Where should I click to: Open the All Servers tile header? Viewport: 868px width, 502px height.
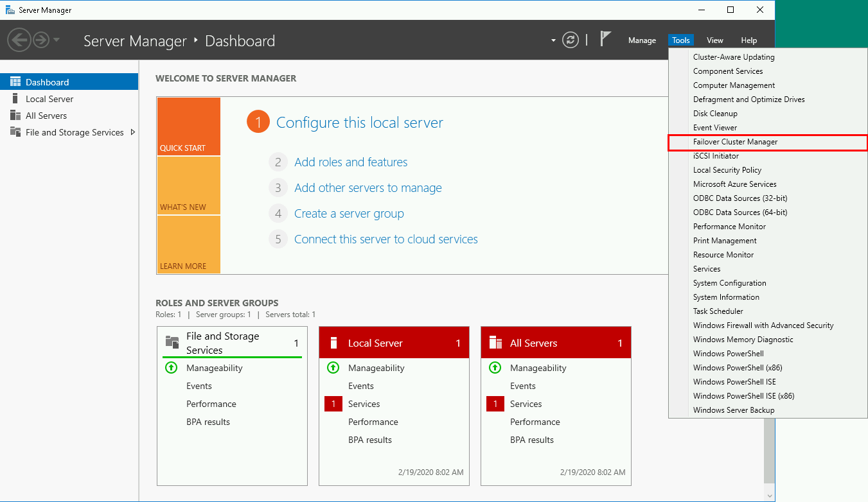pyautogui.click(x=556, y=343)
